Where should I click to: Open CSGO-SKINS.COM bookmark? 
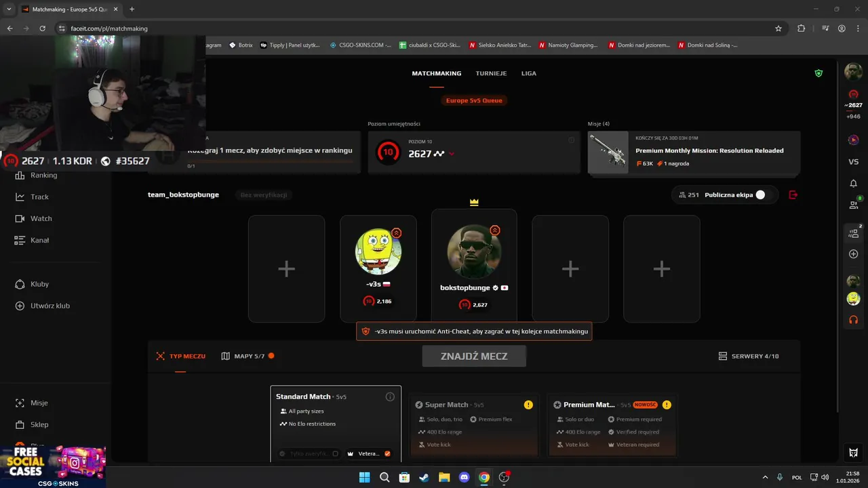[360, 45]
